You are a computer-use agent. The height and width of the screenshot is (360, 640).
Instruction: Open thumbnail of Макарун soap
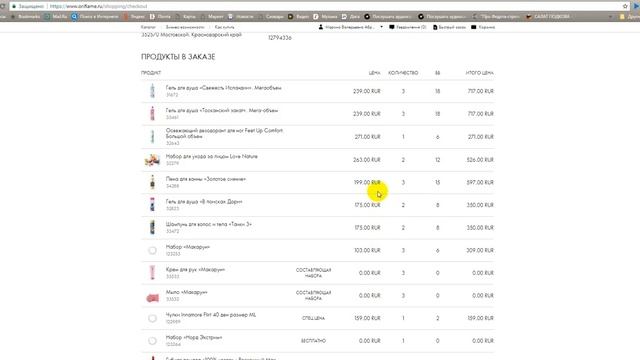pos(152,298)
